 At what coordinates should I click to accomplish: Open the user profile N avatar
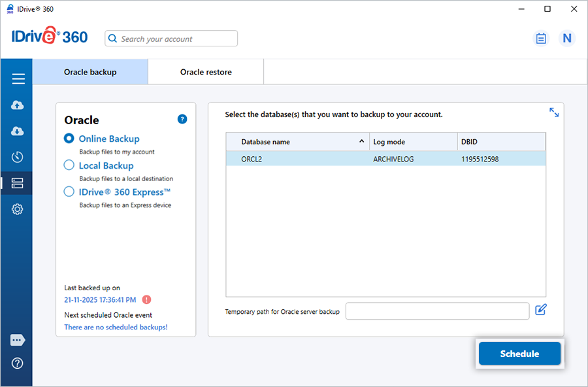(566, 39)
